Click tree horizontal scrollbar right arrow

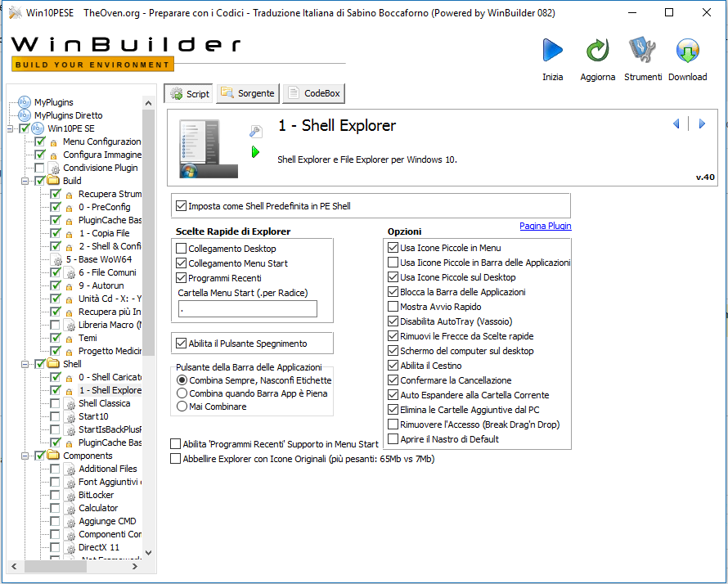point(135,566)
